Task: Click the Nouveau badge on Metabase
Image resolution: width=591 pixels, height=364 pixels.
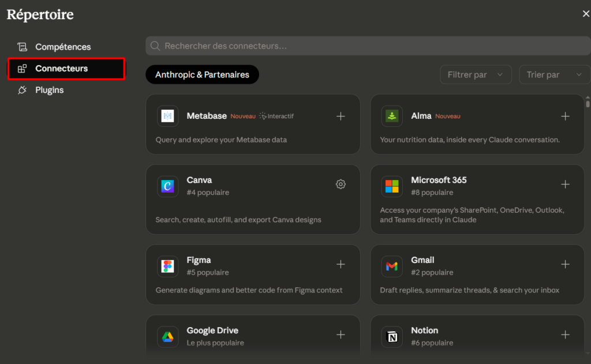Action: (243, 116)
